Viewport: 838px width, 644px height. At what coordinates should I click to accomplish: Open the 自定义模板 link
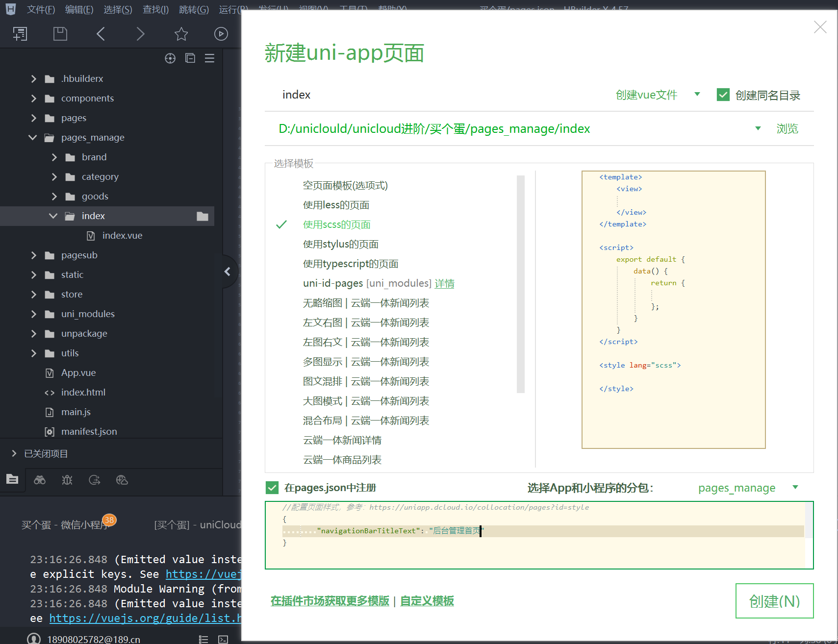(427, 601)
